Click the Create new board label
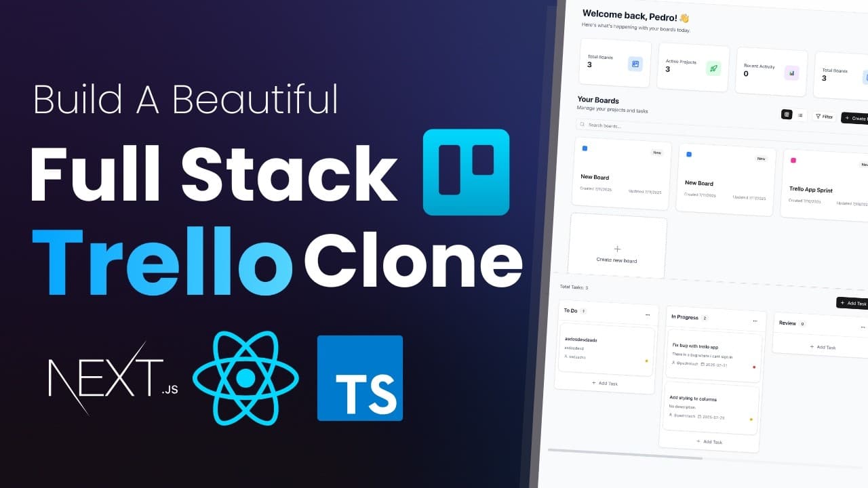The image size is (868, 488). pyautogui.click(x=616, y=260)
